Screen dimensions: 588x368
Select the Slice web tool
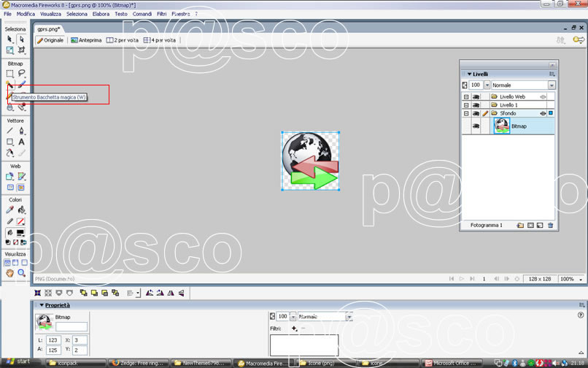pyautogui.click(x=21, y=176)
